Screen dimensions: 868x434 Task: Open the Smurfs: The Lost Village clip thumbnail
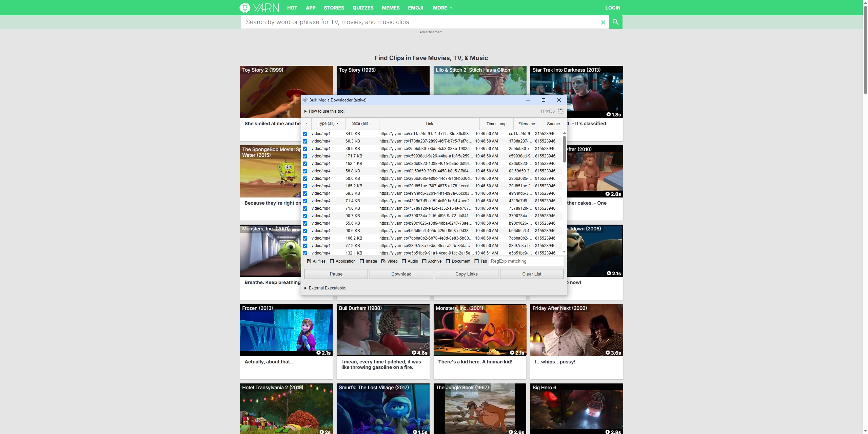(x=383, y=409)
